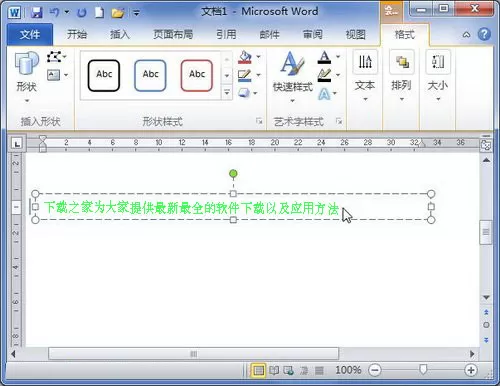
Task: Click the Word application icon in title bar
Action: (x=14, y=12)
